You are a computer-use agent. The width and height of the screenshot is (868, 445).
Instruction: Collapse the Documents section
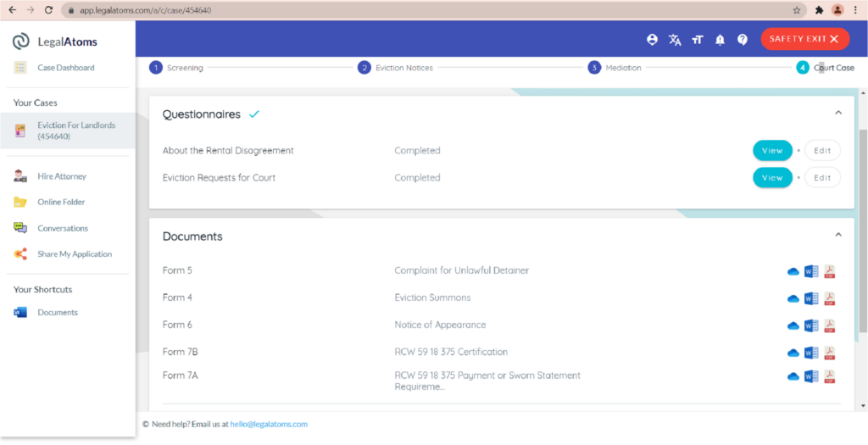click(x=838, y=235)
